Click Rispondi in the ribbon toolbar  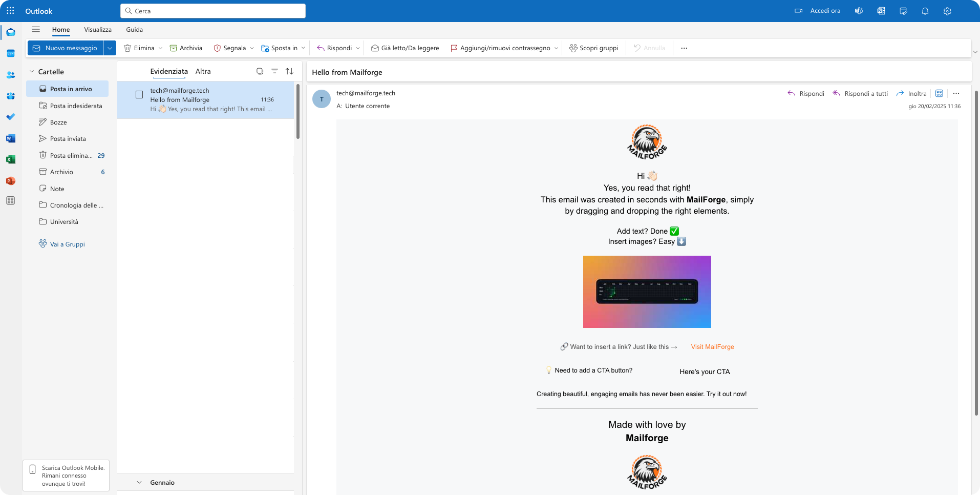pos(334,48)
